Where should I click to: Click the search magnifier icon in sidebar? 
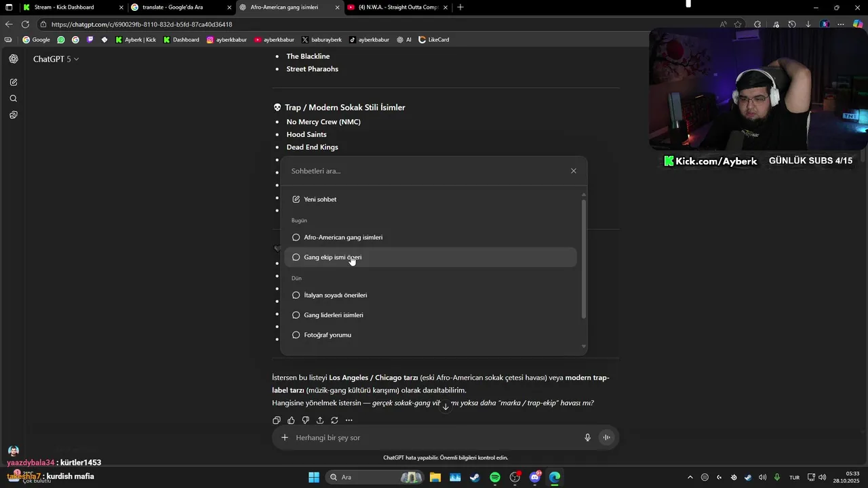pos(14,98)
